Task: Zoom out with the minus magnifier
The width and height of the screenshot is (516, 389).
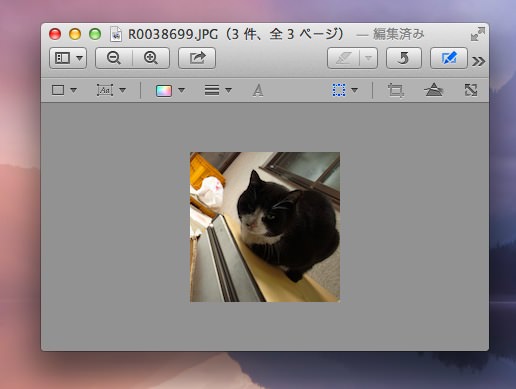Action: pos(114,58)
